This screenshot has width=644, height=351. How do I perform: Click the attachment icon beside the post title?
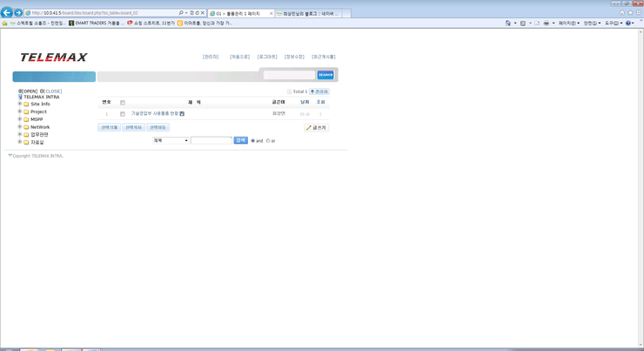[182, 114]
